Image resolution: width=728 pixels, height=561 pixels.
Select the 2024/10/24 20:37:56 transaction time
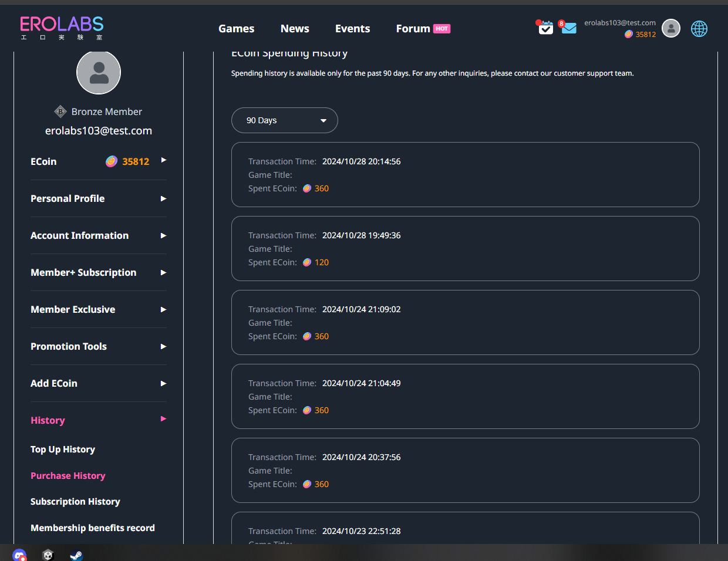tap(362, 457)
